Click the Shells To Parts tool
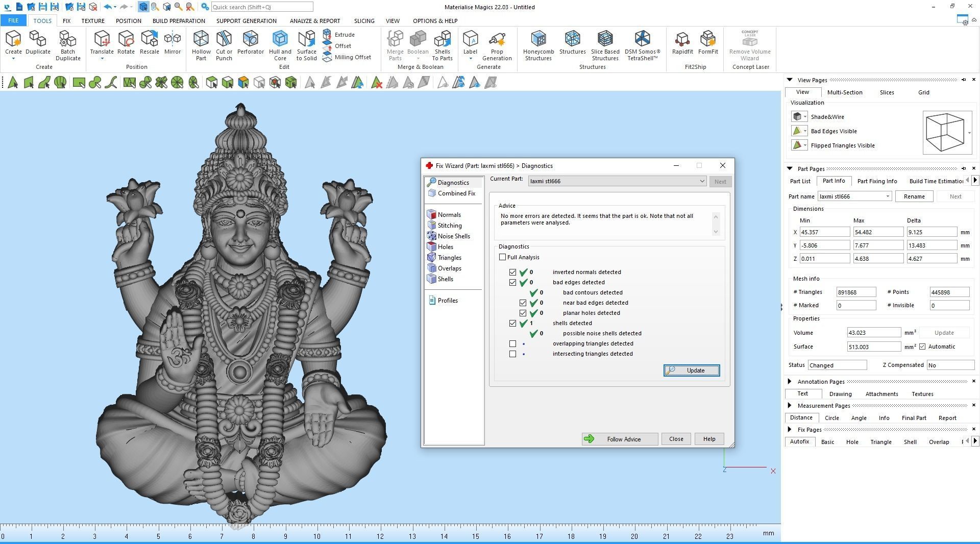The image size is (980, 544). (x=442, y=45)
